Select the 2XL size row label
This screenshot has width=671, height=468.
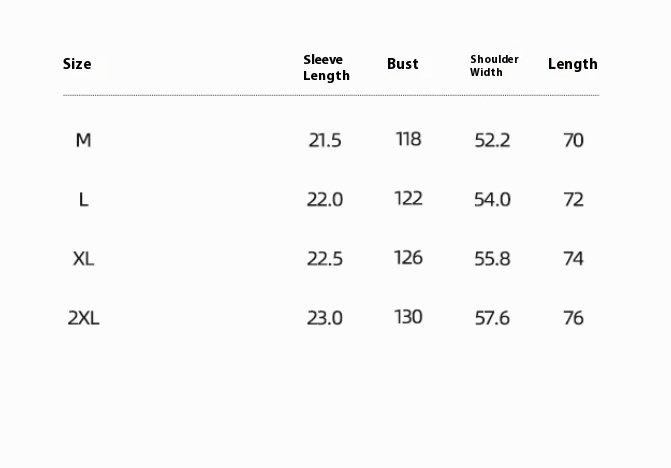(x=83, y=318)
